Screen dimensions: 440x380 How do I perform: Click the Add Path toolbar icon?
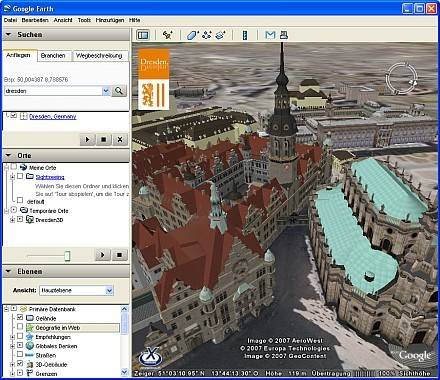(207, 35)
